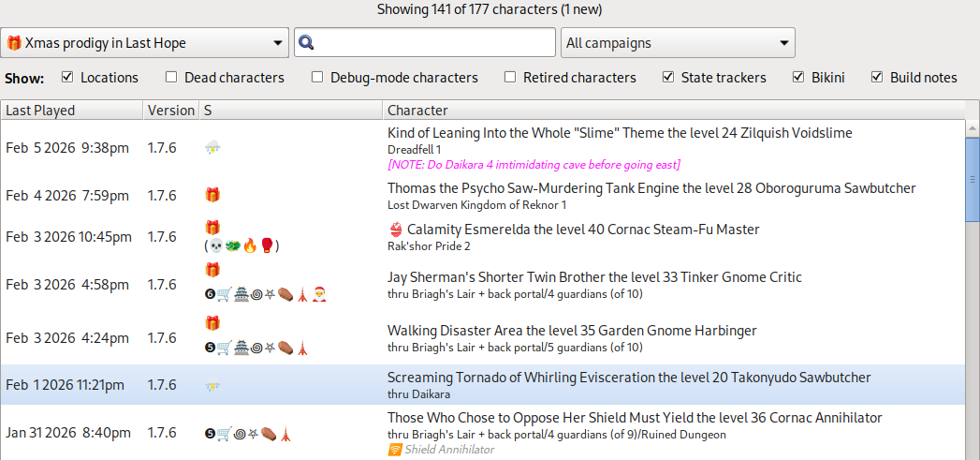Click the skull icon in Calamity Esmerelda's row
This screenshot has height=460, width=980.
tap(215, 246)
